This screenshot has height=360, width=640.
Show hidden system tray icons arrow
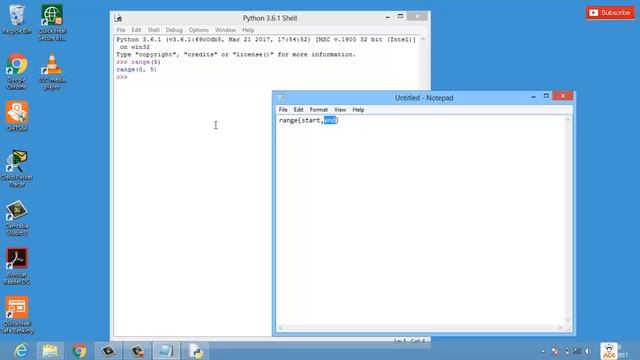pos(543,351)
